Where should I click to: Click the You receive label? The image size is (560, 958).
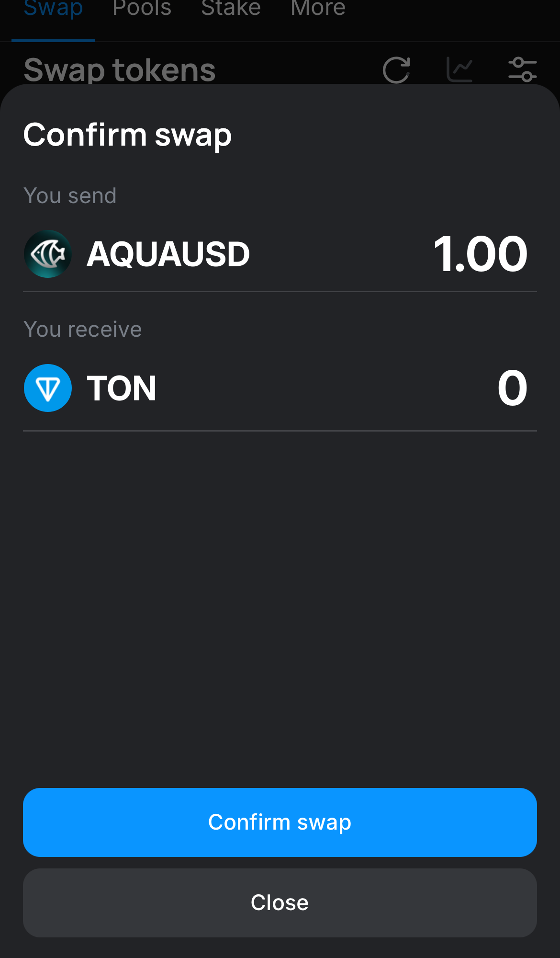pyautogui.click(x=83, y=330)
